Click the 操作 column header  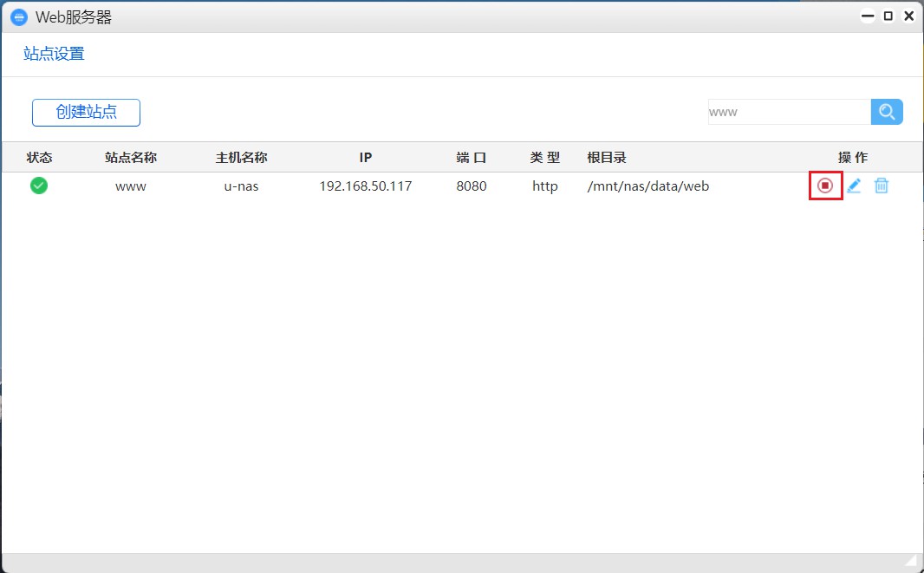click(x=855, y=157)
